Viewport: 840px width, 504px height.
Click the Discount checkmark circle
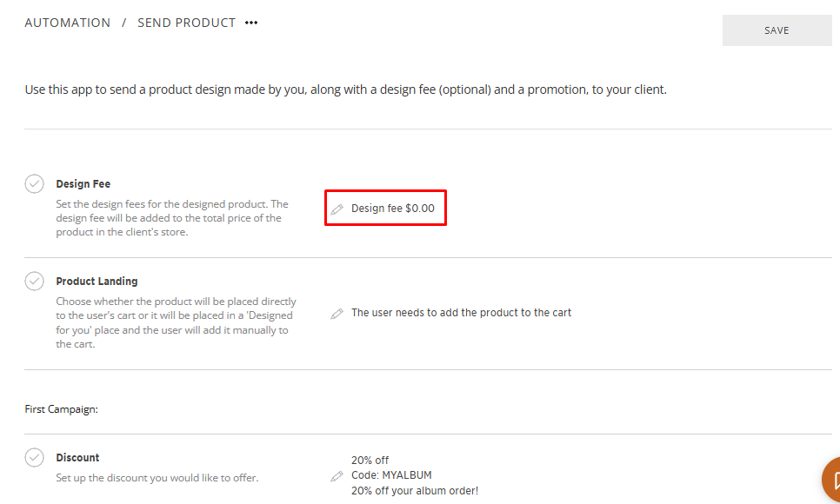(34, 458)
